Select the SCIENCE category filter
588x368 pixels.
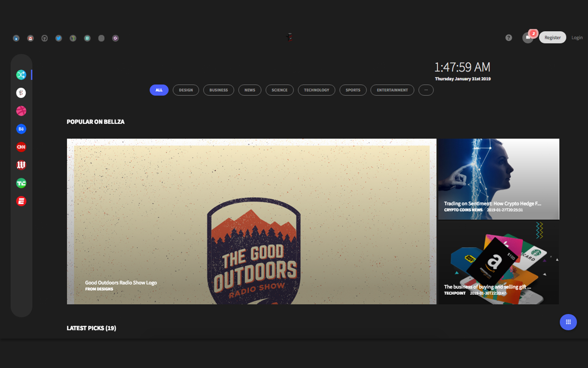click(x=279, y=90)
